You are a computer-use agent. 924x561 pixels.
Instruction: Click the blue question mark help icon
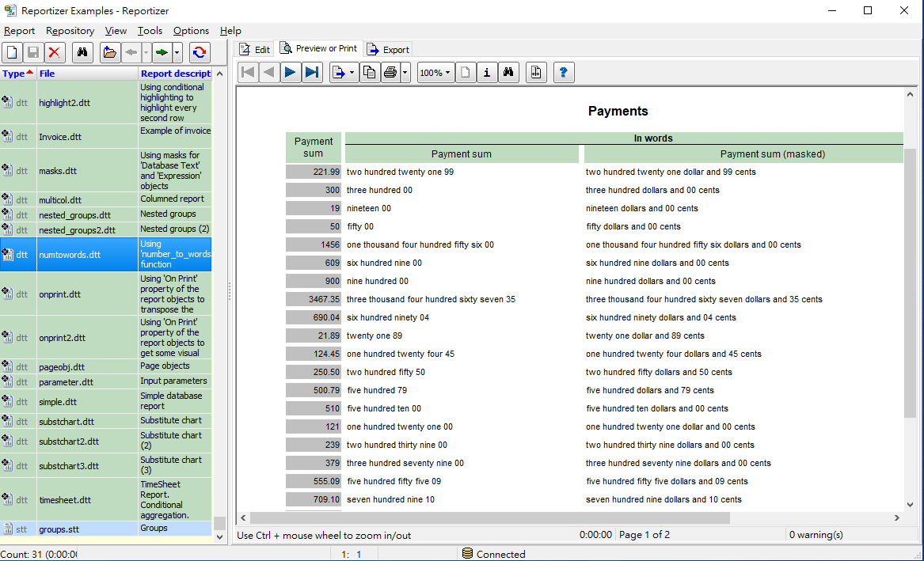(x=563, y=73)
